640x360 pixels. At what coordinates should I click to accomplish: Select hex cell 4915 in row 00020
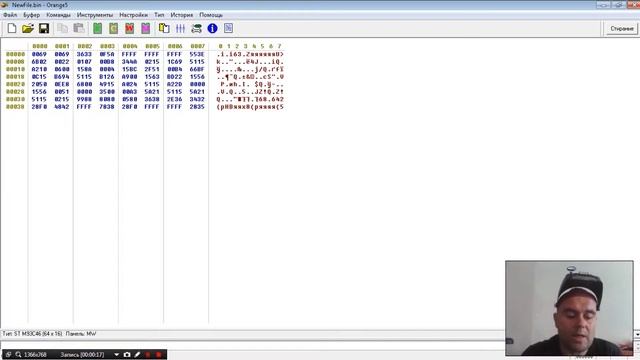tap(107, 84)
